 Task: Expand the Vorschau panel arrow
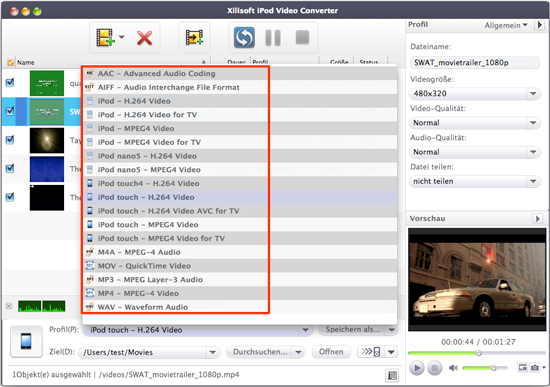[537, 219]
